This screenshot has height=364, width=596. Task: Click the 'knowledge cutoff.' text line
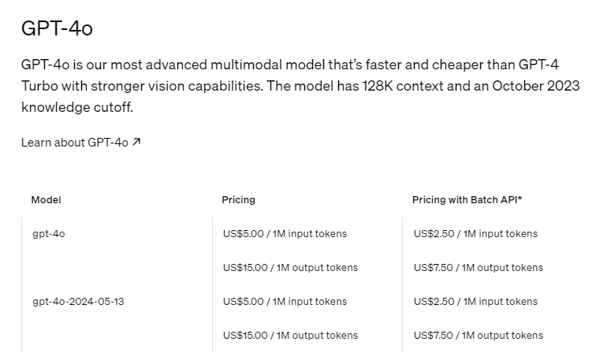tap(76, 106)
